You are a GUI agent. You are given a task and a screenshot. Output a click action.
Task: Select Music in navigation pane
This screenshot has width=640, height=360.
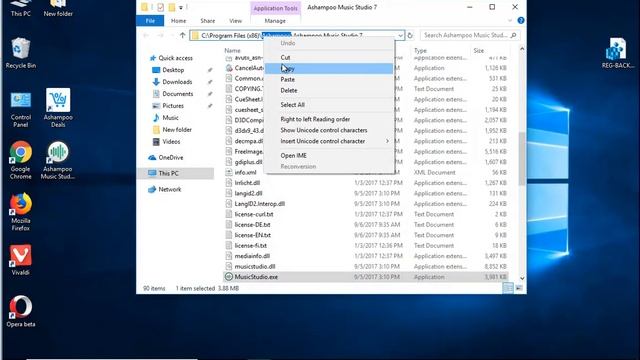[x=170, y=118]
